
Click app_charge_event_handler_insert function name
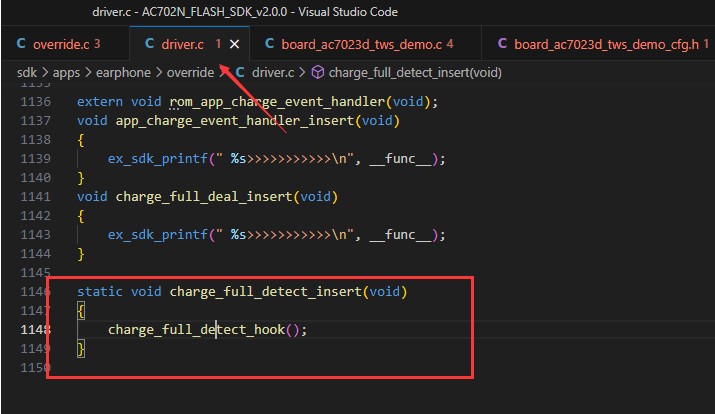click(234, 121)
